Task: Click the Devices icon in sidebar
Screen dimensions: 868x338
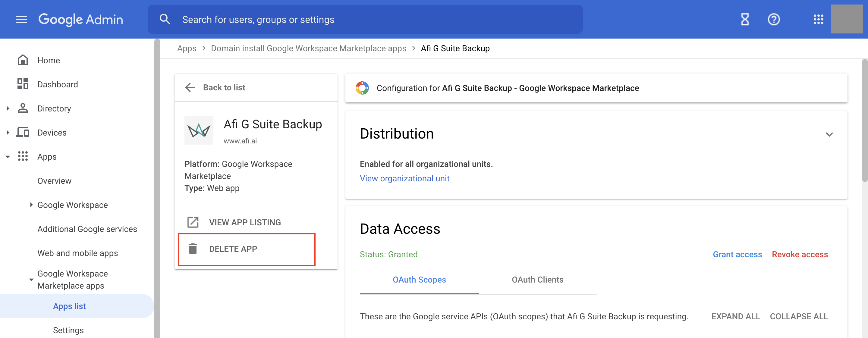Action: pos(23,132)
